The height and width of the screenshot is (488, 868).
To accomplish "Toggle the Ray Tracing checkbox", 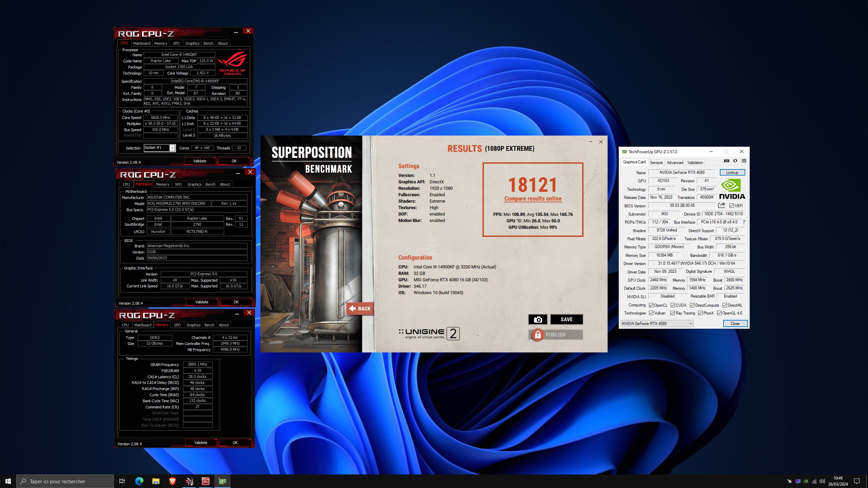I will (673, 313).
